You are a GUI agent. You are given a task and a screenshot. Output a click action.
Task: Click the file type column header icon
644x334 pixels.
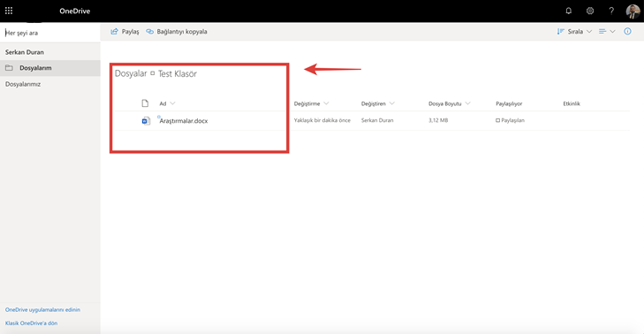[x=145, y=103]
